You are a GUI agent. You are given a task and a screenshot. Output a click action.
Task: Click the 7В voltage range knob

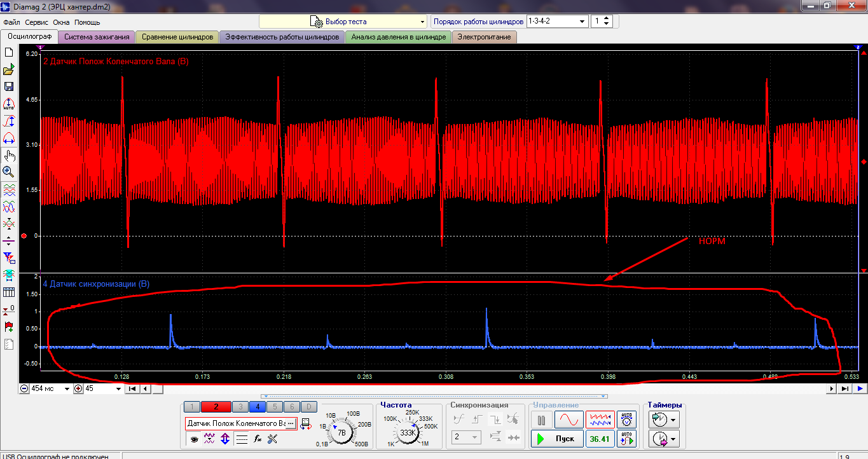[341, 432]
